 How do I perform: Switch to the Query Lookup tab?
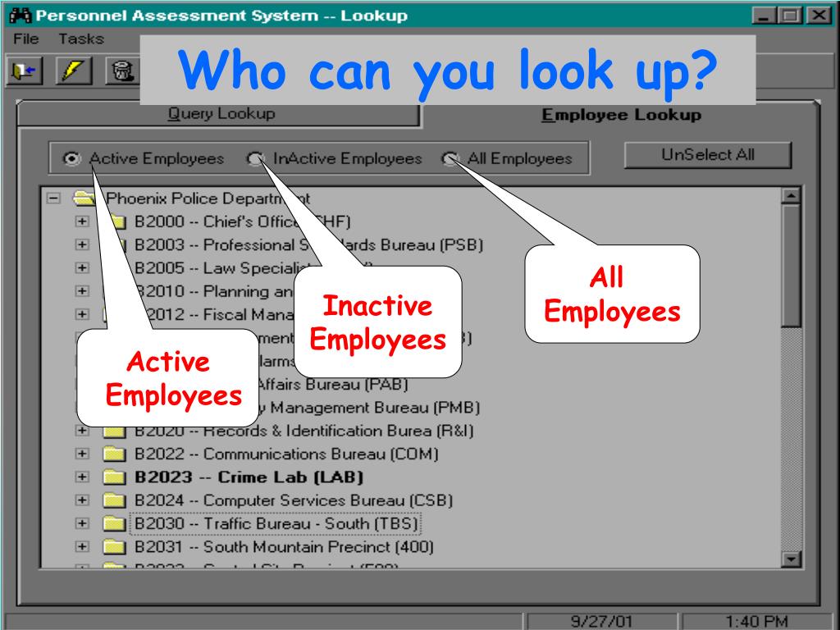coord(221,114)
